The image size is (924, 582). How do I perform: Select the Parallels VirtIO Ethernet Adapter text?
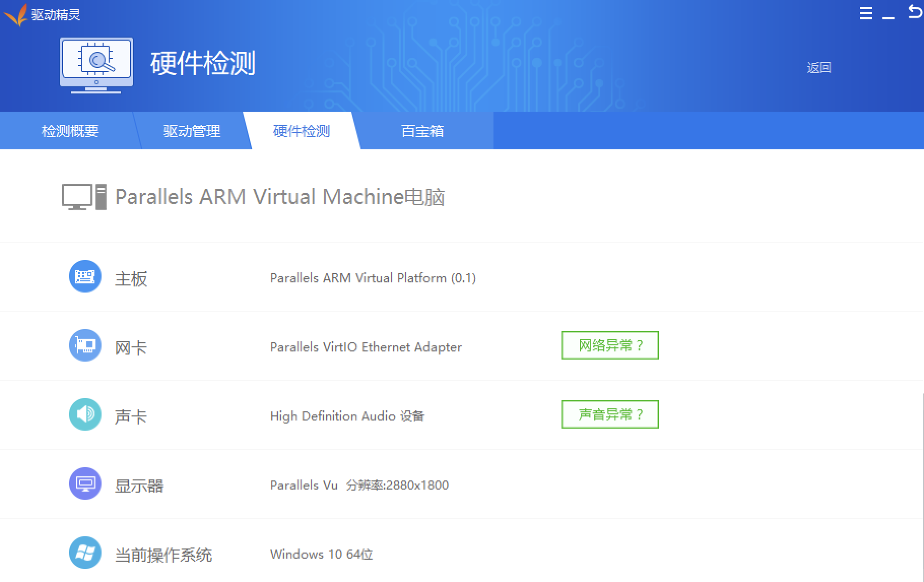(366, 347)
